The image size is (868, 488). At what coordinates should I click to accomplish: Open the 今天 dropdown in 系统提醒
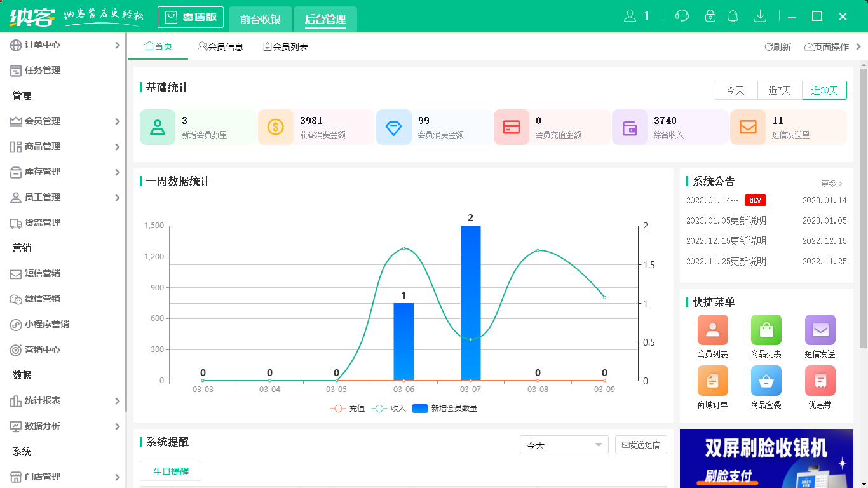pyautogui.click(x=563, y=445)
